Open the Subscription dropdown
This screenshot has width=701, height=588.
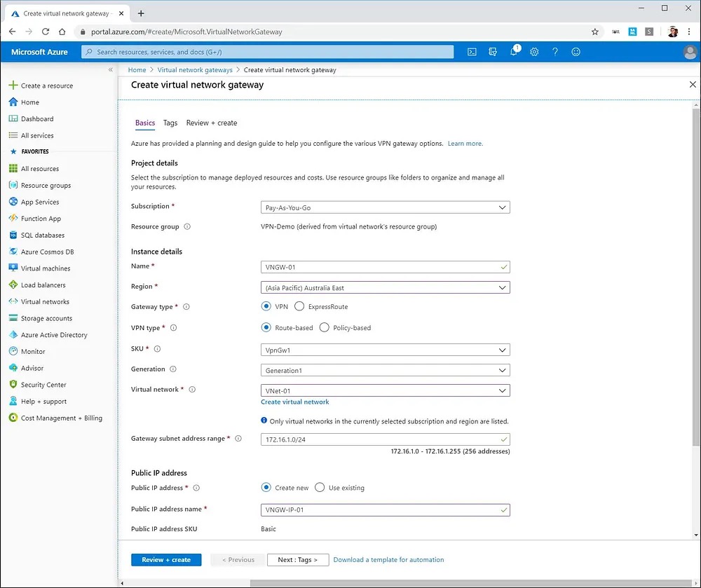coord(386,207)
